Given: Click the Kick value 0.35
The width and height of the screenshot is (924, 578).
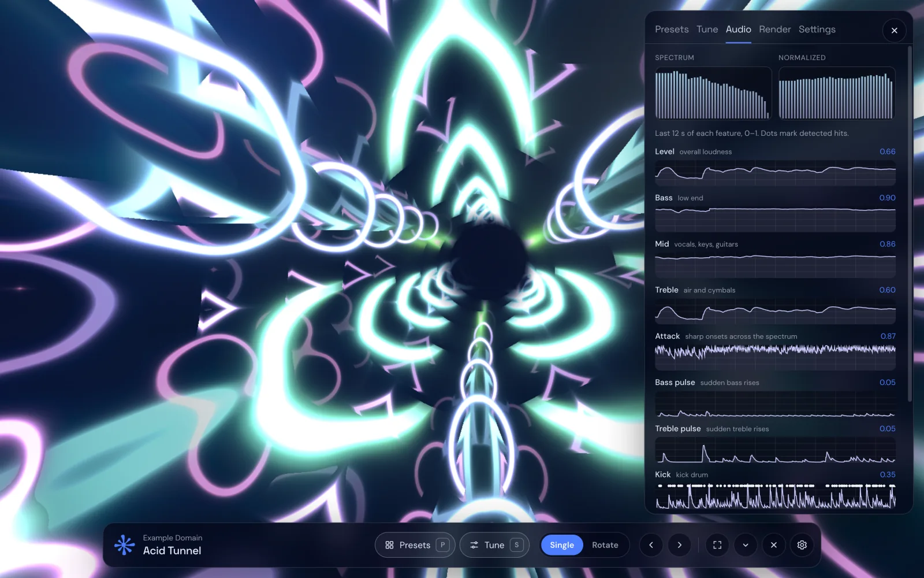Looking at the screenshot, I should [x=888, y=475].
